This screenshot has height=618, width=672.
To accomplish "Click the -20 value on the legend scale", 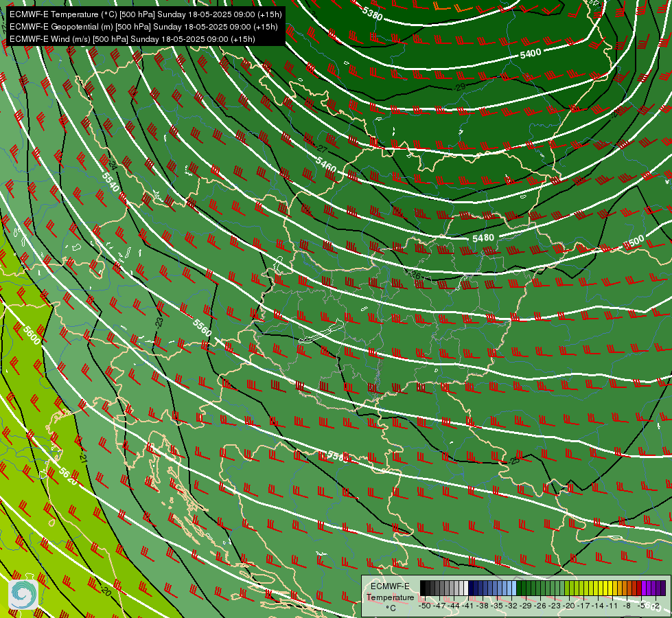I will 569,606.
